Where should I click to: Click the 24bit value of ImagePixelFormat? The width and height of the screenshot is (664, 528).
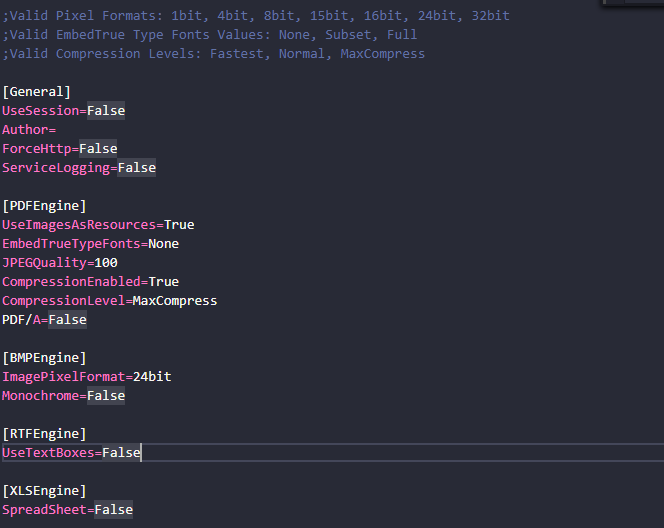click(x=152, y=377)
